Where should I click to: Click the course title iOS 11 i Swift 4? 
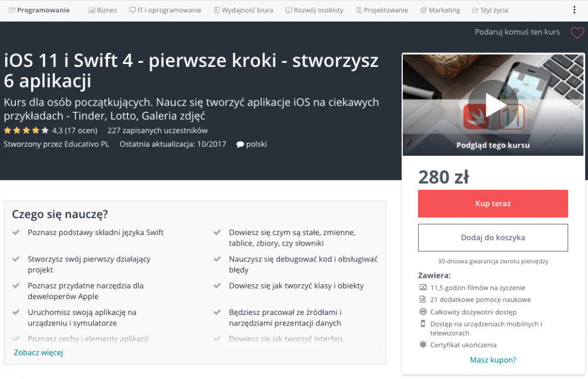191,71
